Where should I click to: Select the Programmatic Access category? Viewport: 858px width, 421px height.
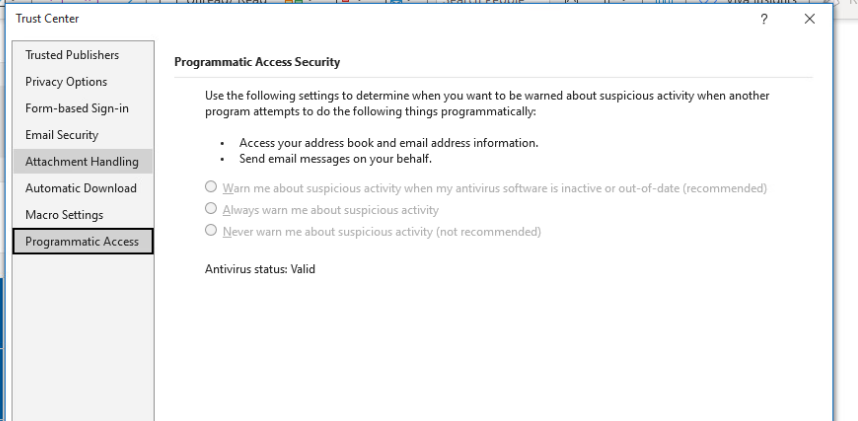[82, 241]
